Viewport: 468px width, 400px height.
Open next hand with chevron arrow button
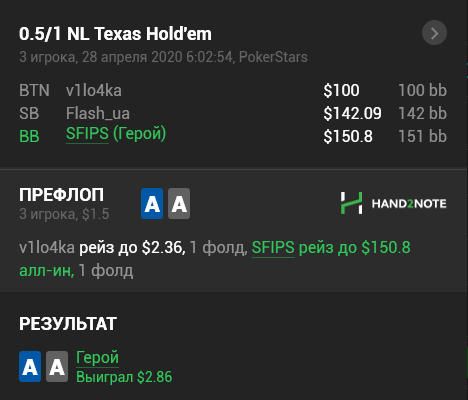coord(434,33)
